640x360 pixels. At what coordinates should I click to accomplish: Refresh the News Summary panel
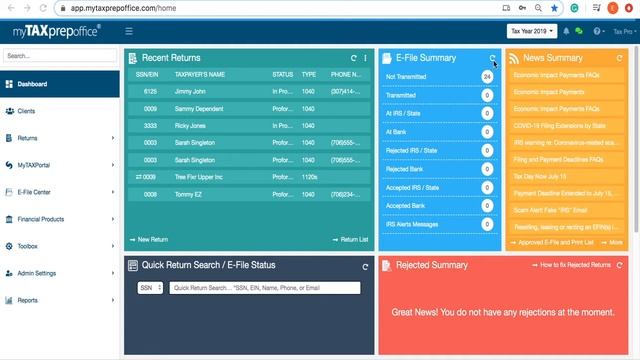coord(620,58)
